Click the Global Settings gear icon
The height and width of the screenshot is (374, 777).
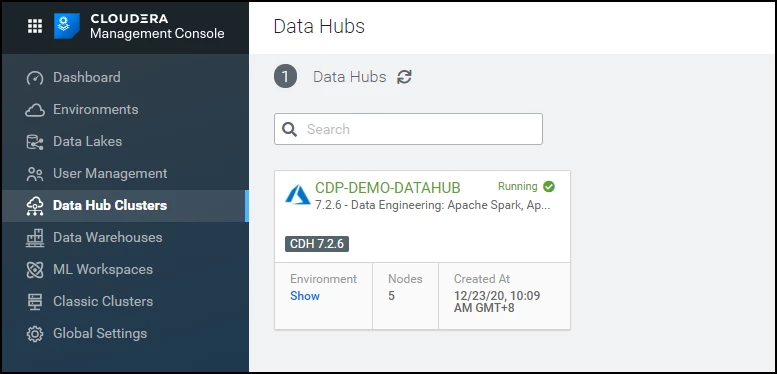[35, 333]
